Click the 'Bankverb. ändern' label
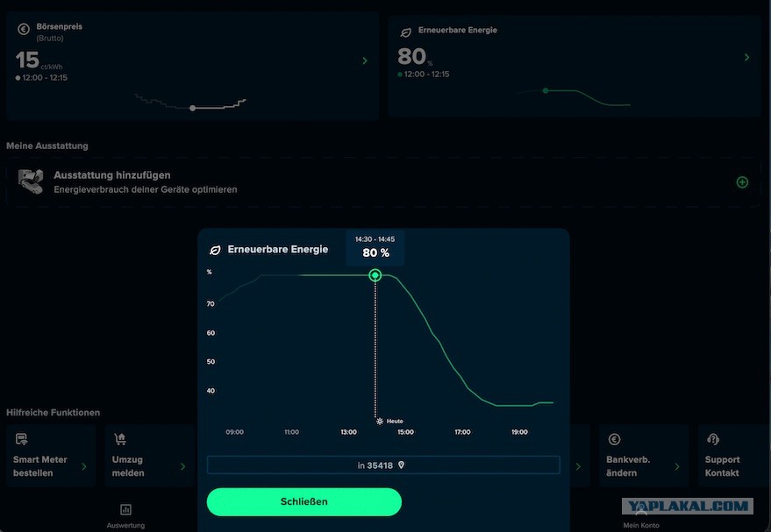 click(628, 466)
